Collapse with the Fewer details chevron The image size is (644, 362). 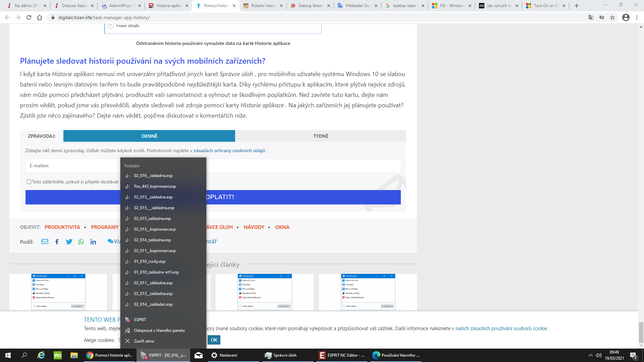point(111,26)
